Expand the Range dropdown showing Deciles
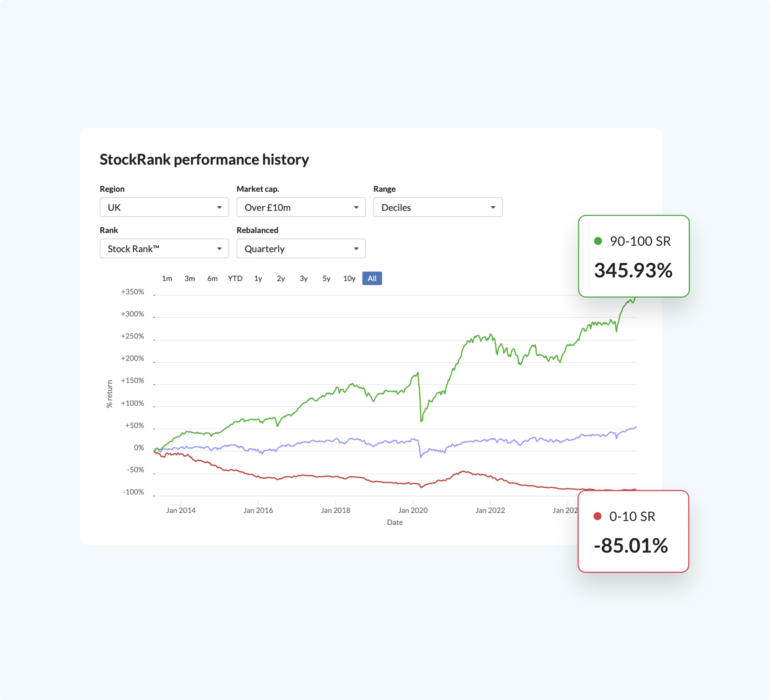This screenshot has width=770, height=700. (438, 207)
